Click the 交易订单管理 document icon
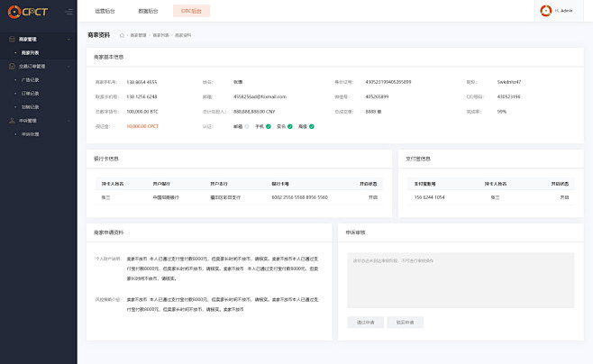The image size is (593, 364). (x=12, y=66)
